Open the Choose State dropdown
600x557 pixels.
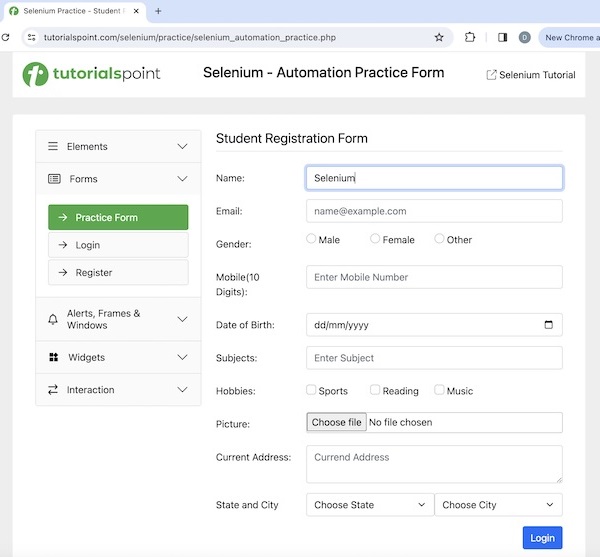tap(369, 505)
